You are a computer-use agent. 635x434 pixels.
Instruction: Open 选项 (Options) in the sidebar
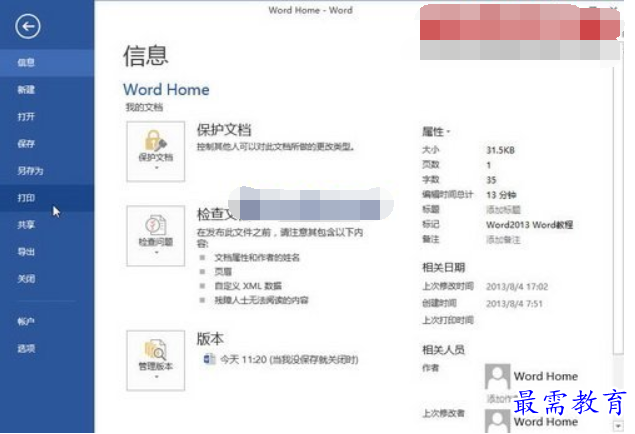coord(47,349)
